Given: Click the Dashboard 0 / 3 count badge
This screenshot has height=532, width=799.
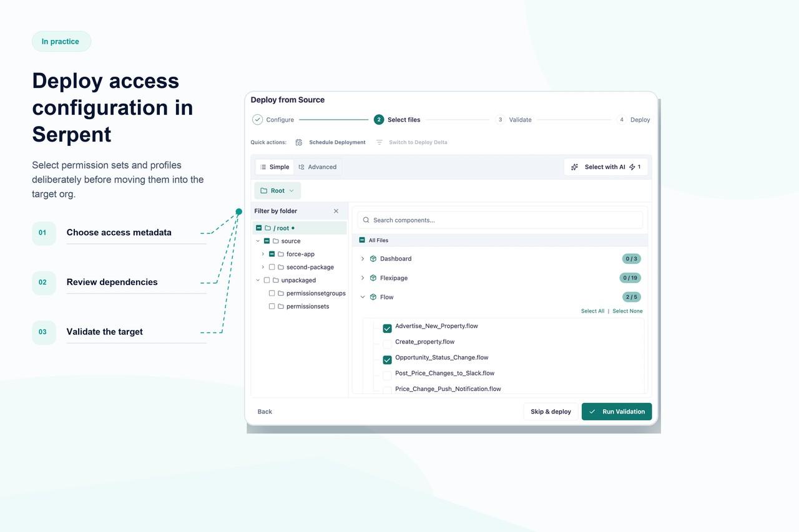Looking at the screenshot, I should click(632, 259).
